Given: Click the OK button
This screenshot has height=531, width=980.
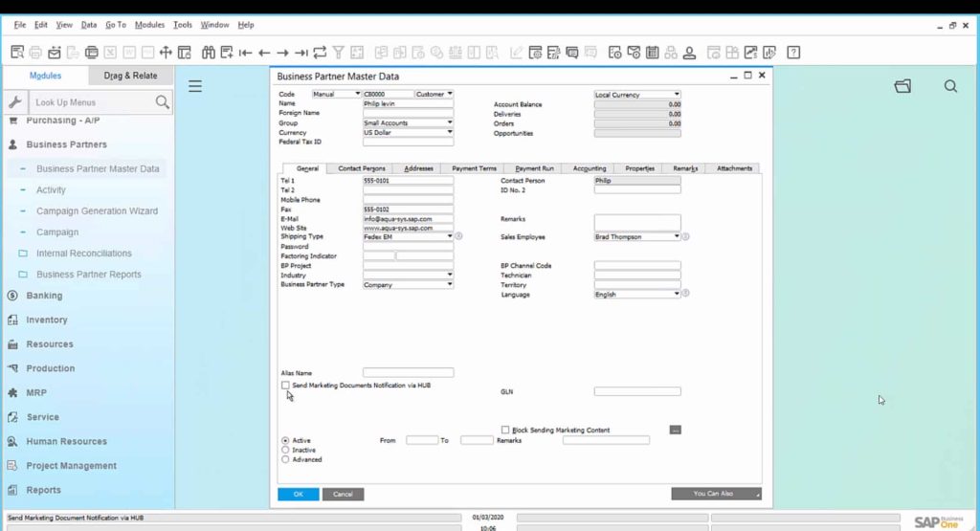Looking at the screenshot, I should (x=299, y=494).
